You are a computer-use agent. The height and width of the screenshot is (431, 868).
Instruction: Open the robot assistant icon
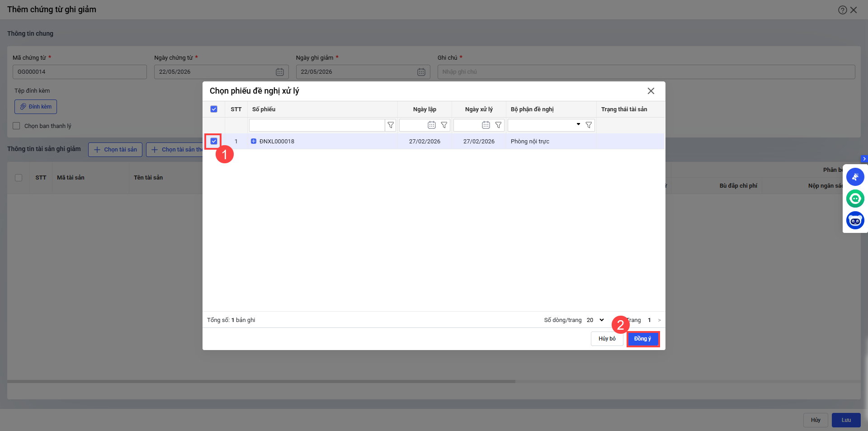[855, 220]
